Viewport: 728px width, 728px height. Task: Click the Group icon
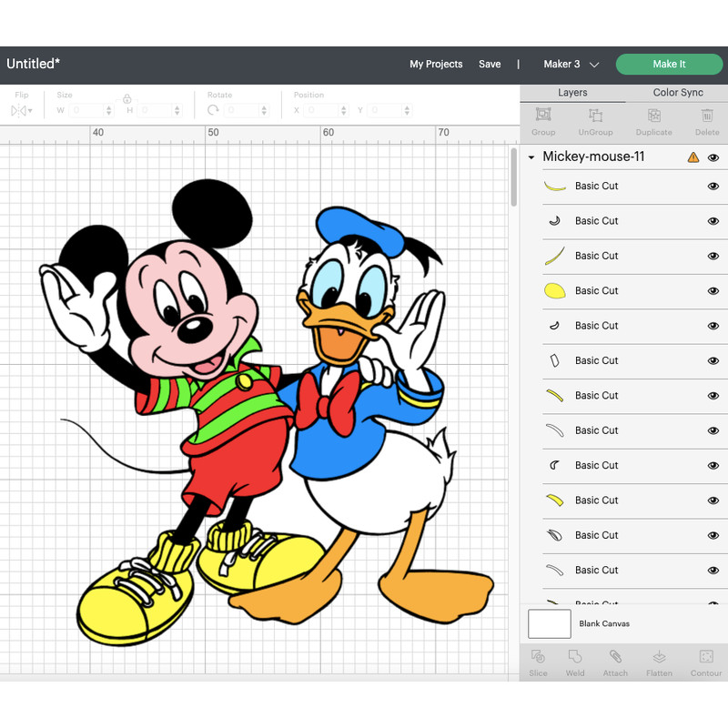point(542,118)
